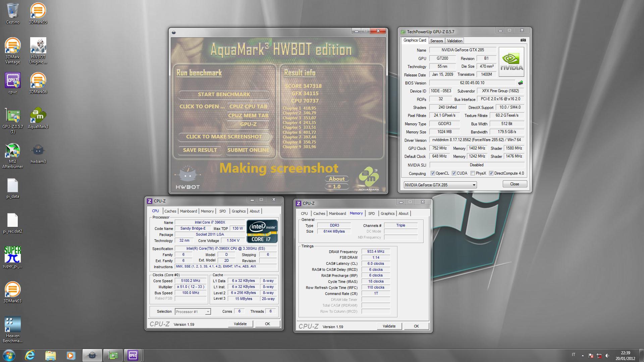This screenshot has height=362, width=644.
Task: Launch the Heaven Benchmark desktop shortcut
Action: coord(12,330)
